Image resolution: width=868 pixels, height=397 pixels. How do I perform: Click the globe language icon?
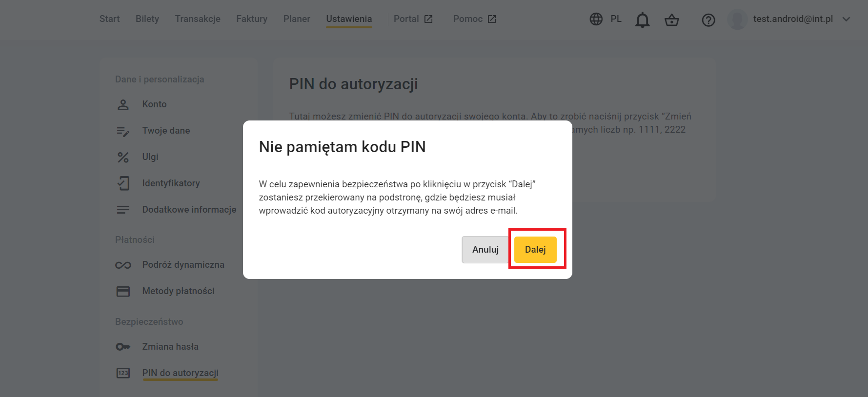pos(596,19)
